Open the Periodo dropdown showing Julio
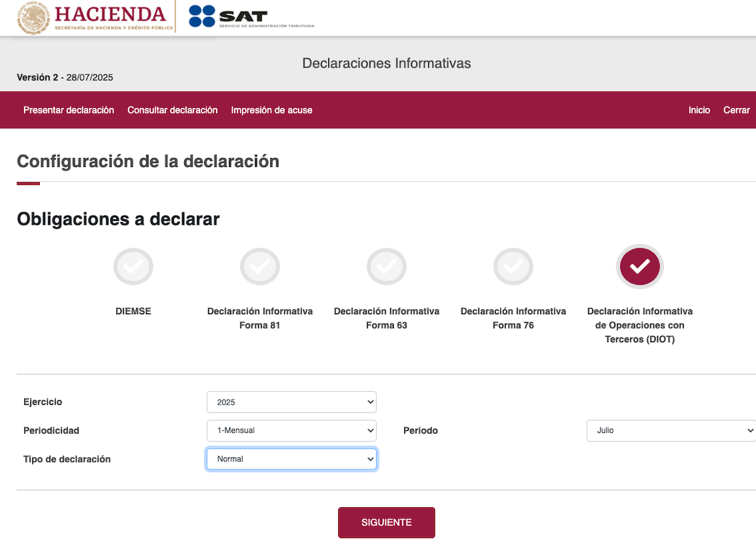The image size is (756, 545). click(x=671, y=431)
